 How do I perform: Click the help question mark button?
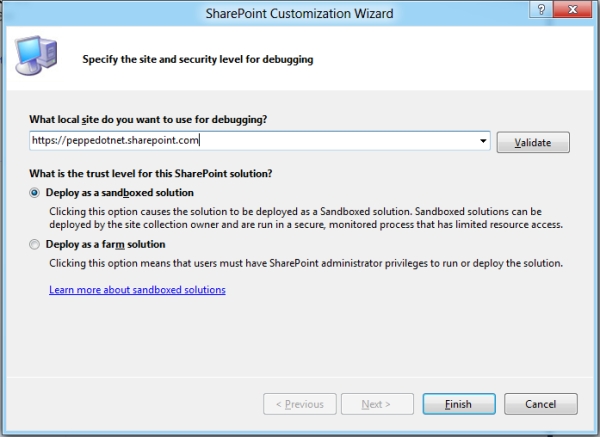point(541,9)
